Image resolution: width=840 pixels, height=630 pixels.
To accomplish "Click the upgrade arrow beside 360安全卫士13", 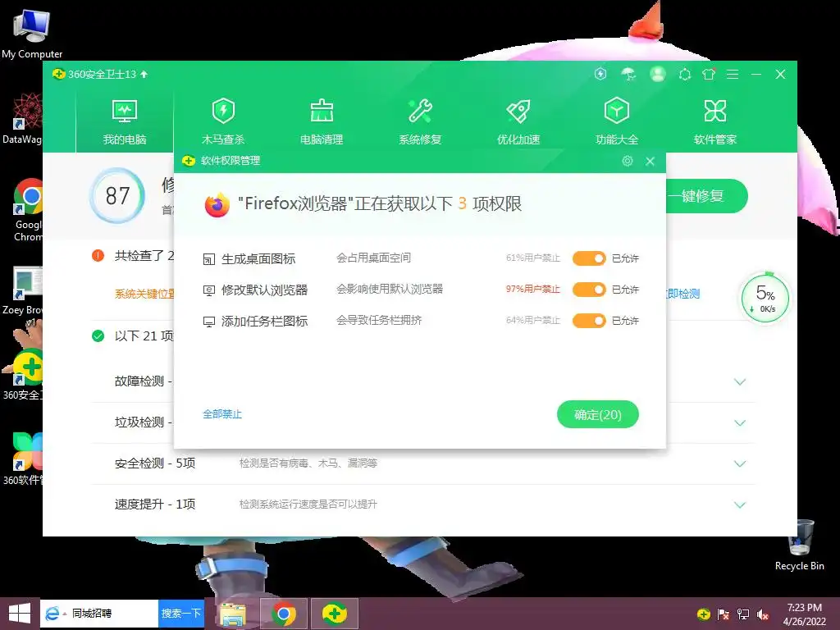I will click(144, 74).
